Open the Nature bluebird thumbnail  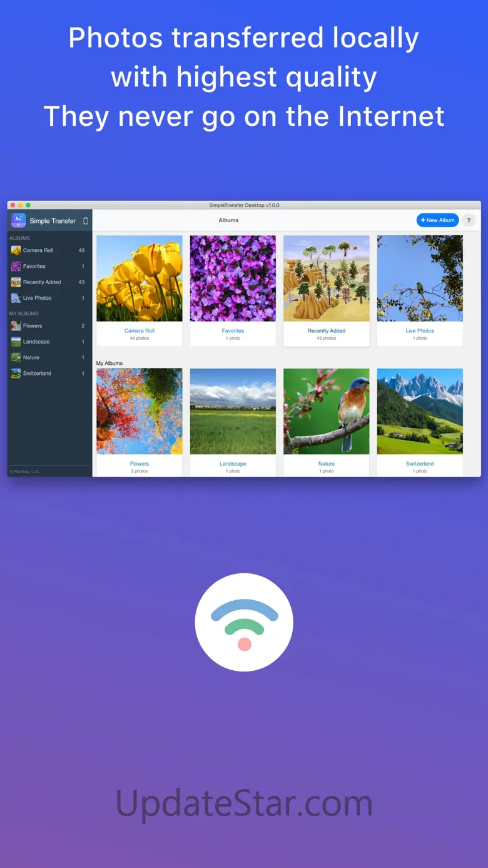pyautogui.click(x=327, y=411)
